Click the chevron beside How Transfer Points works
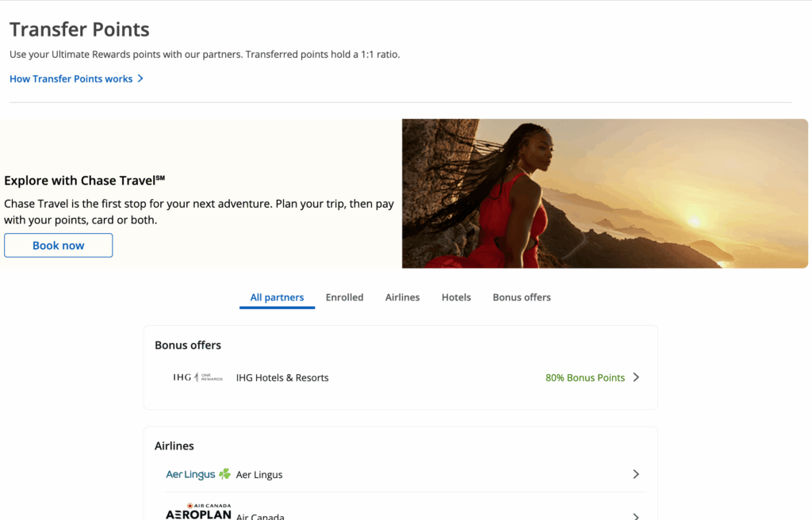This screenshot has width=812, height=520. [140, 78]
